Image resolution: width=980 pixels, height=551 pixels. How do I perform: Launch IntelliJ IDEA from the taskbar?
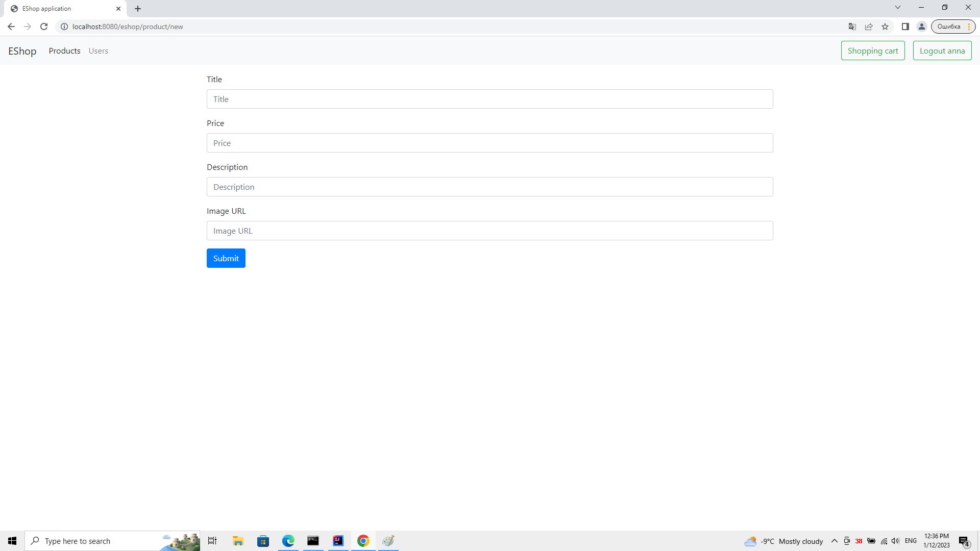tap(338, 541)
